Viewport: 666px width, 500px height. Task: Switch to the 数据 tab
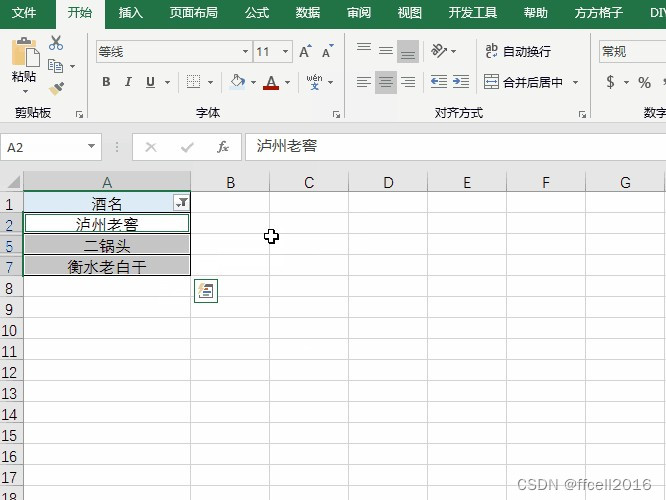point(308,13)
